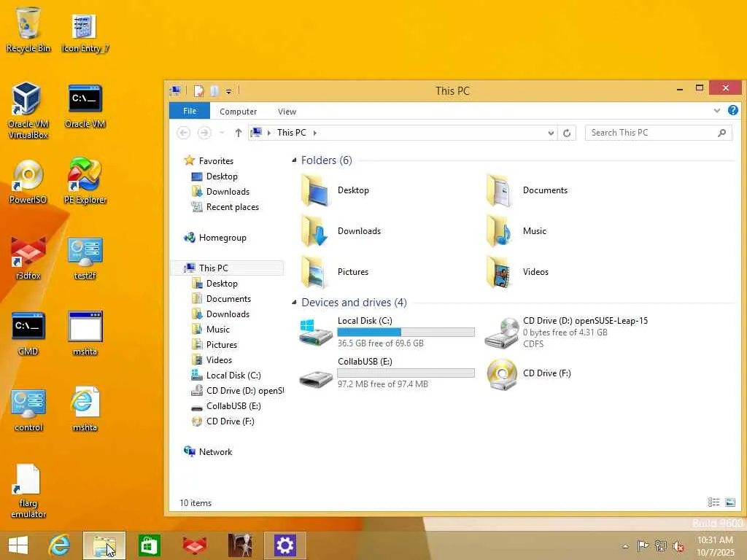Click the arrow after This PC in the address bar
Image resolution: width=747 pixels, height=560 pixels.
coord(315,133)
